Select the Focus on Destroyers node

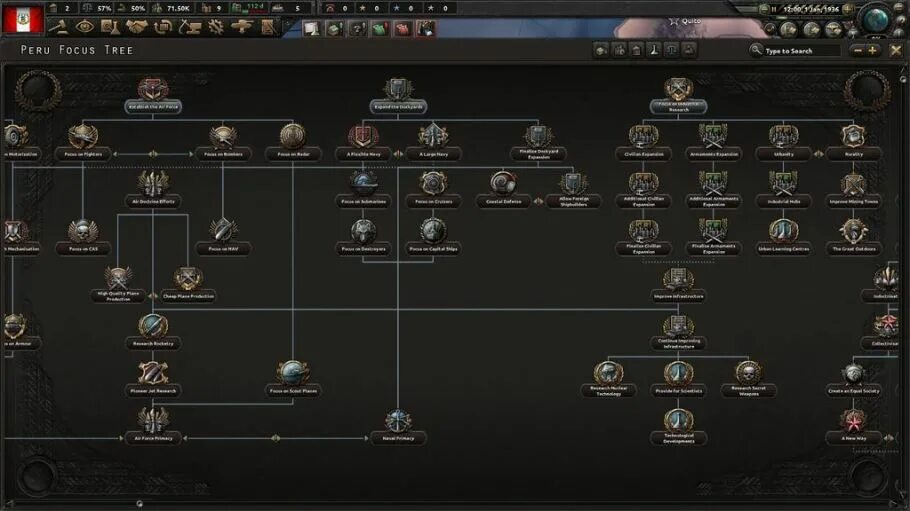click(x=363, y=237)
